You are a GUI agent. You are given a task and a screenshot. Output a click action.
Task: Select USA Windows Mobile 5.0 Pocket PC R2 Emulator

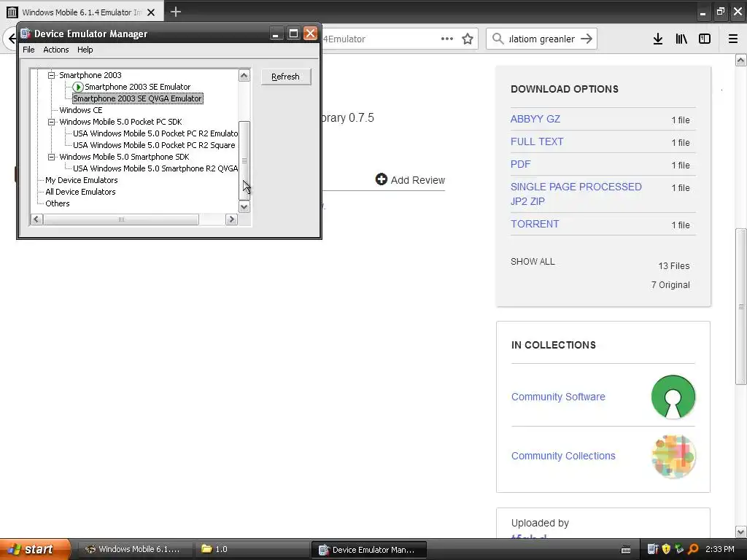pyautogui.click(x=155, y=133)
